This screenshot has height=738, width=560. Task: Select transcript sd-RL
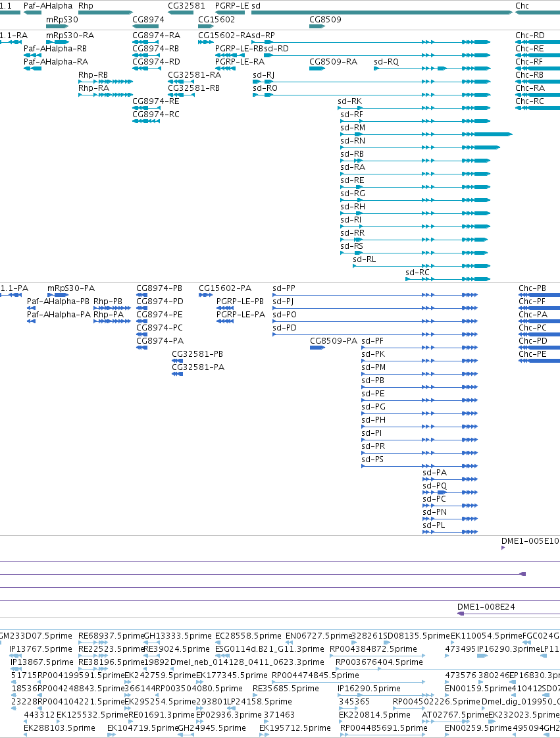pos(365,259)
